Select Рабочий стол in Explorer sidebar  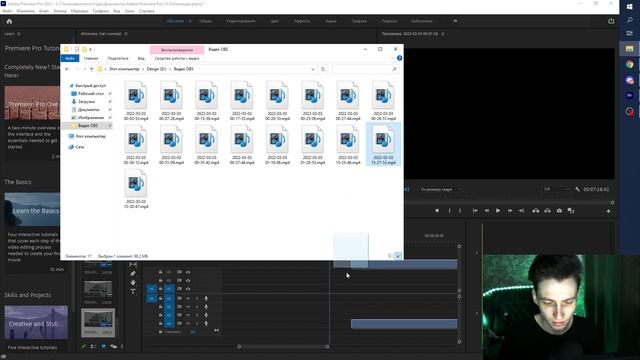[91, 93]
